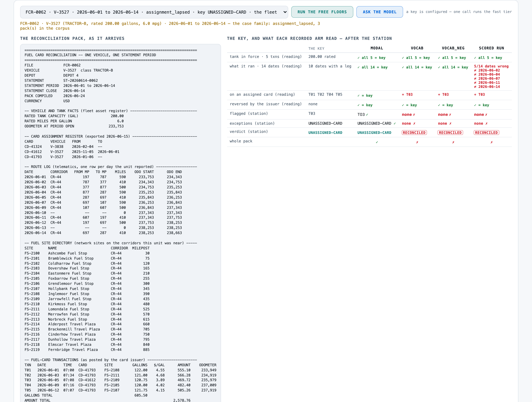Image resolution: width=532 pixels, height=402 pixels.
Task: Click the '≠ 2026-06-04' mismatch entry
Action: (x=487, y=74)
